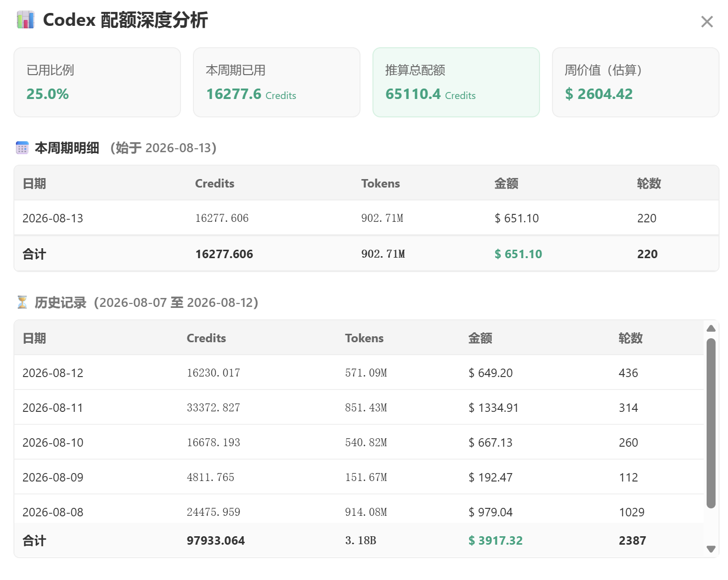Click 金额 header in history table

[480, 338]
